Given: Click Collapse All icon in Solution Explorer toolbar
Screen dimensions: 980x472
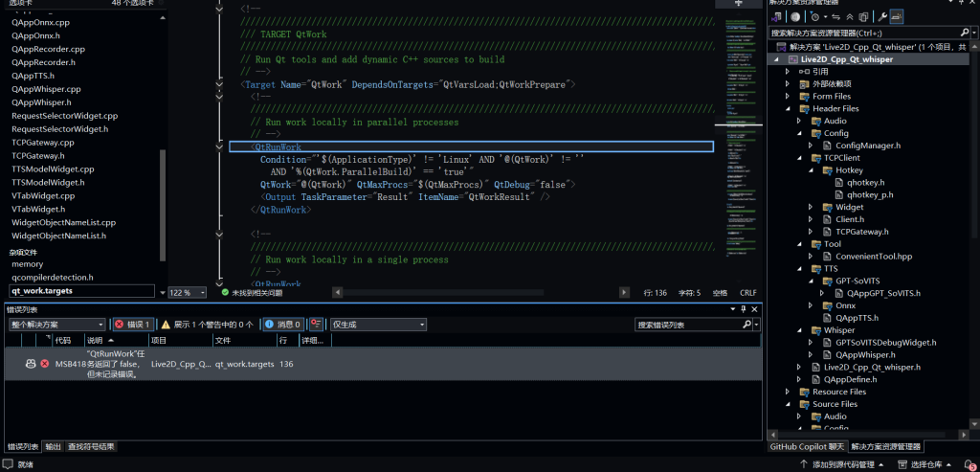Looking at the screenshot, I should (848, 16).
